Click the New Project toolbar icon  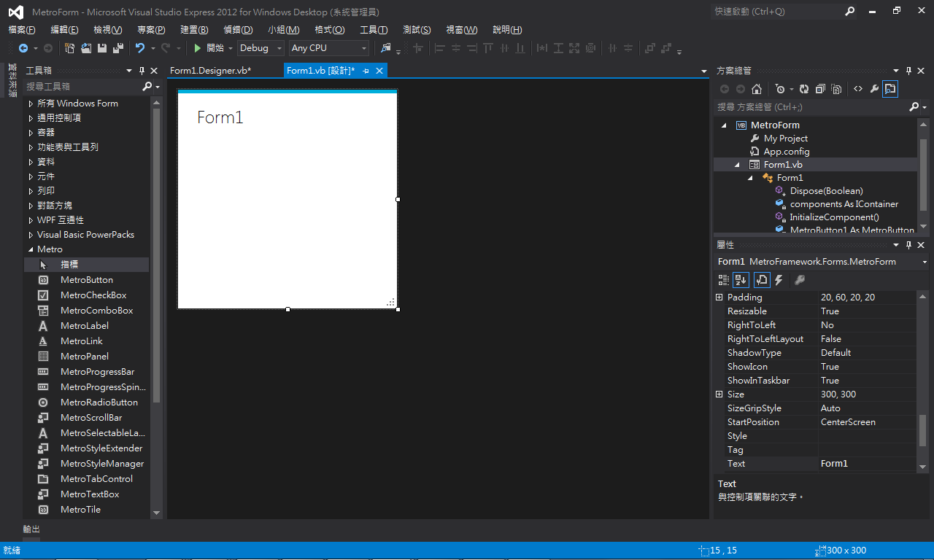(70, 48)
